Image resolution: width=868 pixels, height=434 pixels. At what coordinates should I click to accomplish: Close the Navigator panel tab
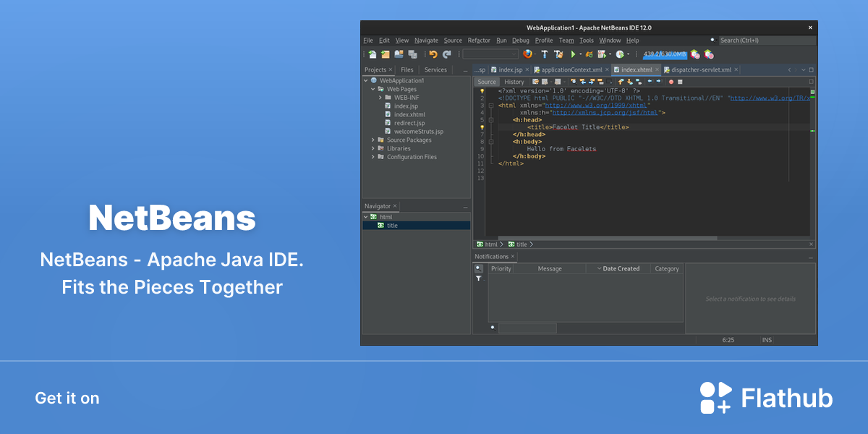click(396, 206)
